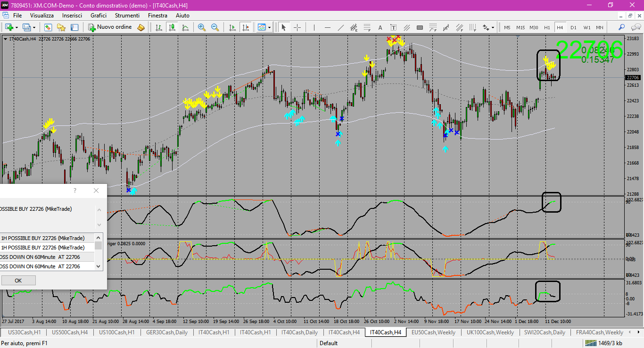Open the MetaEditor yellow book icon
Viewport: 644px width, 348px height.
pos(141,27)
